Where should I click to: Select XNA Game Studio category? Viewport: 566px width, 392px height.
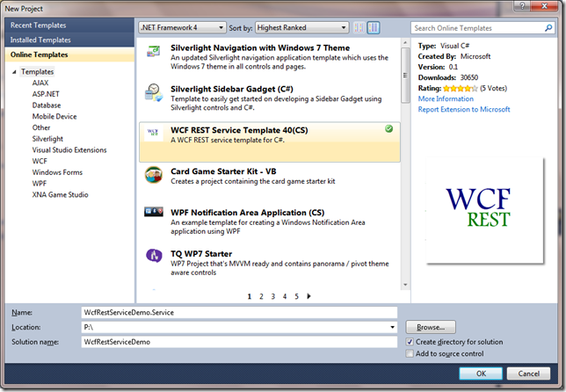click(61, 194)
